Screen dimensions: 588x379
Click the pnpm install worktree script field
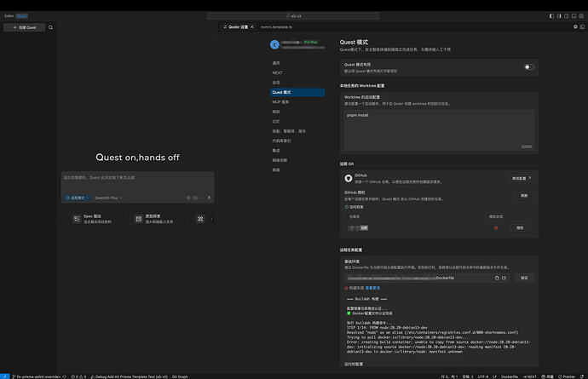(x=439, y=130)
